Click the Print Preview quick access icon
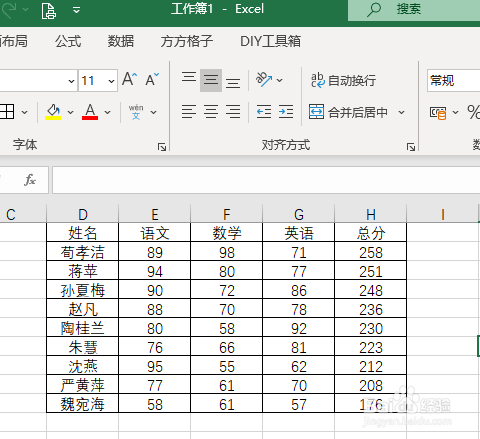 (x=49, y=10)
